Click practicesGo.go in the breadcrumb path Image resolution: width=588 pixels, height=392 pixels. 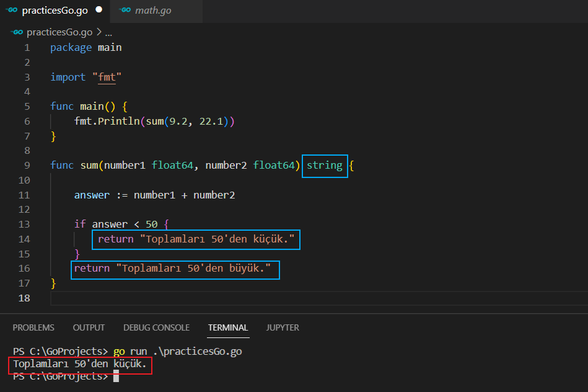point(59,32)
